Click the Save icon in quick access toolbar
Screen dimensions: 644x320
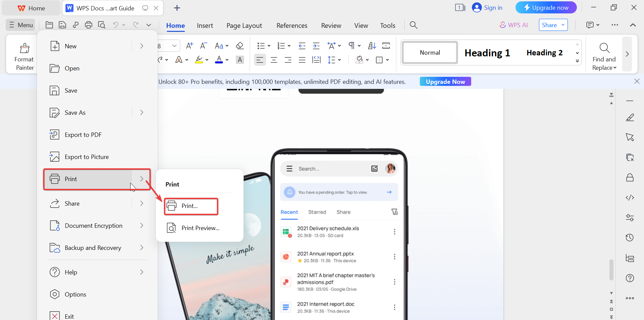62,25
